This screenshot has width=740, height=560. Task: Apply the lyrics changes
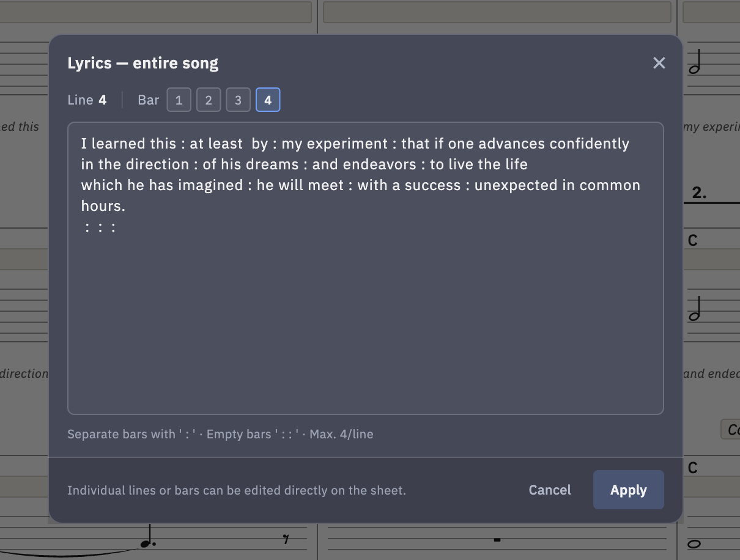628,490
